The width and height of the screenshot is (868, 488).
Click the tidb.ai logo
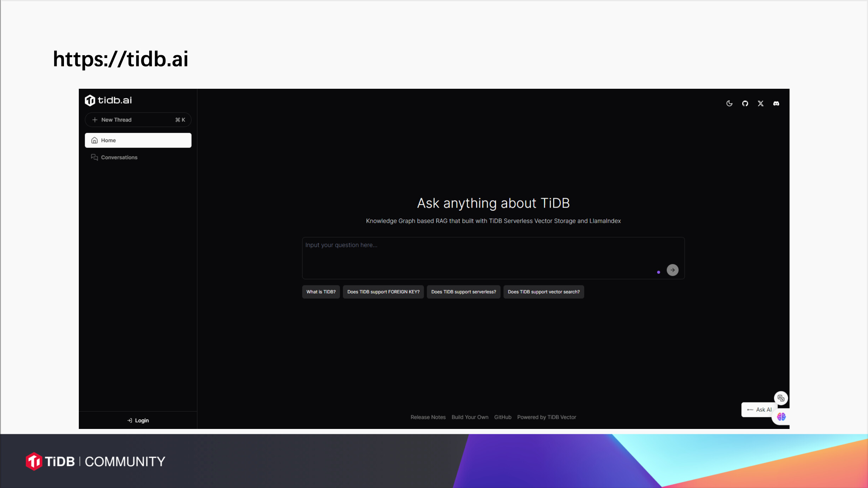point(108,100)
